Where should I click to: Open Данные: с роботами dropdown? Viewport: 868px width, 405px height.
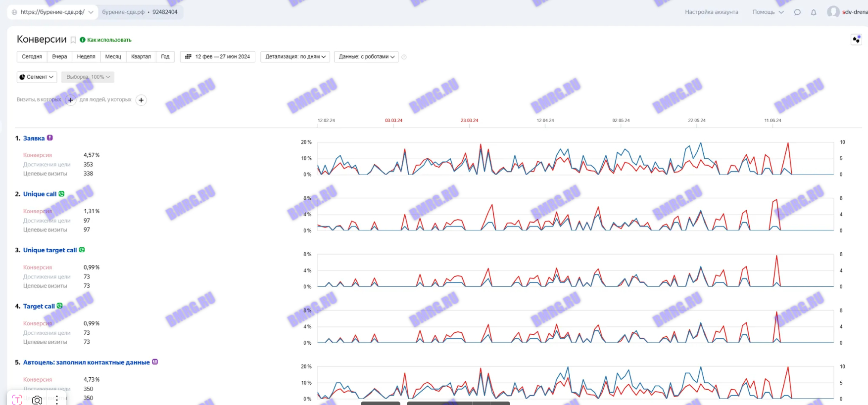click(x=366, y=57)
